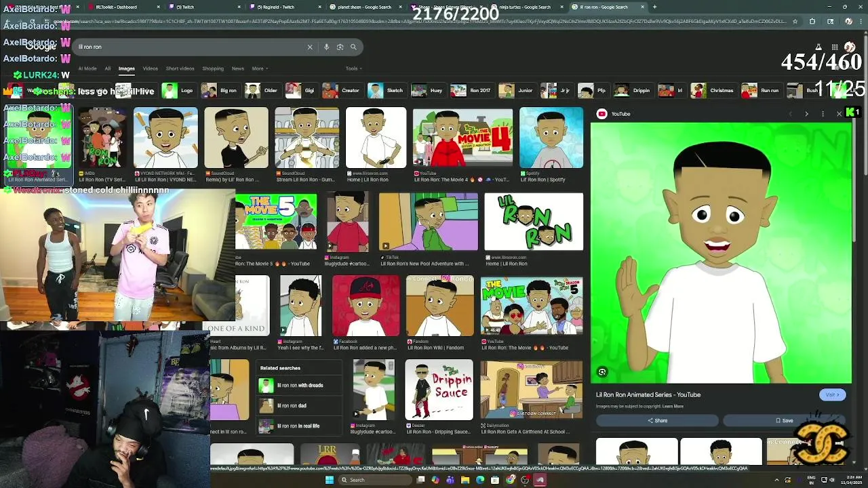Screen dimensions: 868x488
Task: Filter images by the Christmas chip
Action: click(713, 90)
